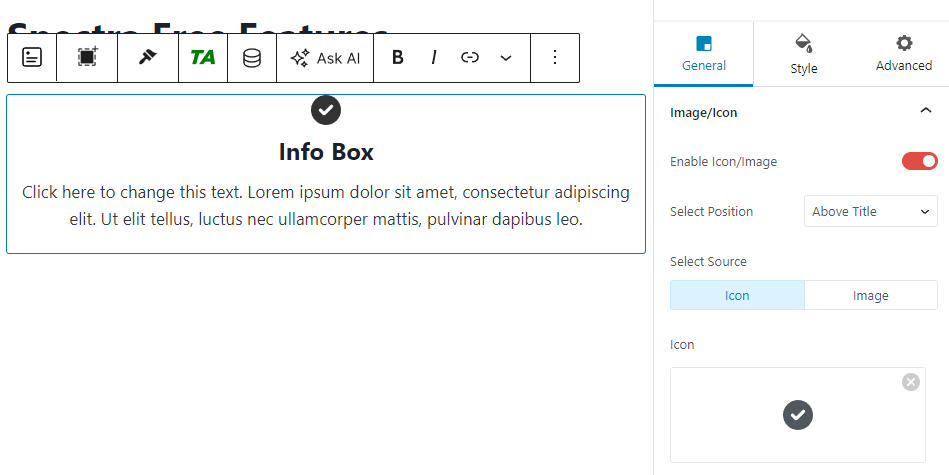Viewport: 949px width, 475px height.
Task: Switch to the Style tab
Action: (803, 54)
